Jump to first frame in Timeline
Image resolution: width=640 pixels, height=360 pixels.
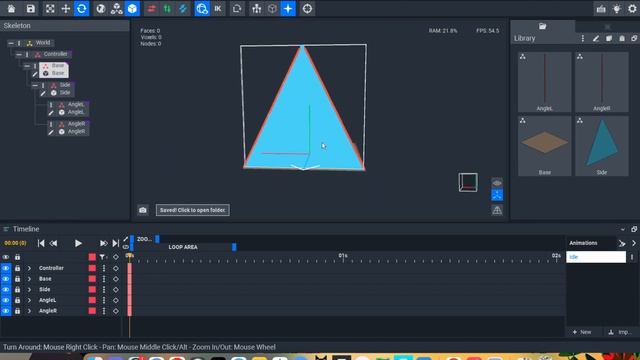point(41,243)
